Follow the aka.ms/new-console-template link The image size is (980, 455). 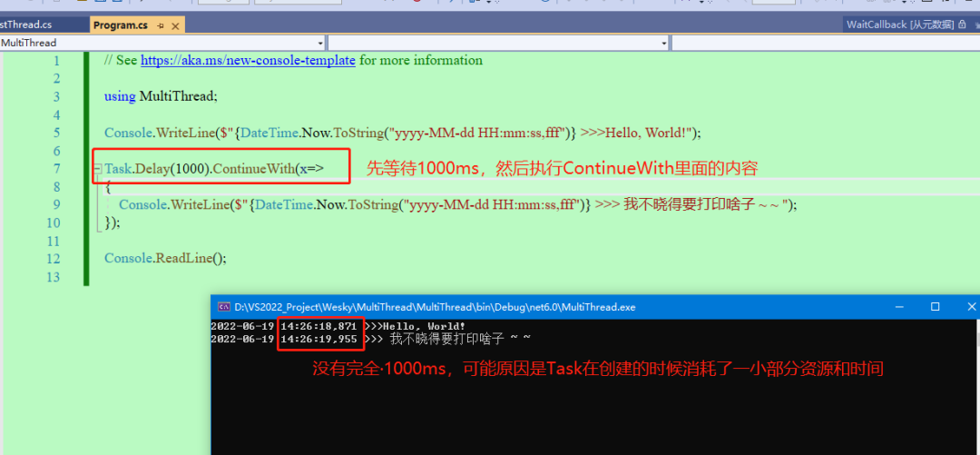click(x=248, y=61)
